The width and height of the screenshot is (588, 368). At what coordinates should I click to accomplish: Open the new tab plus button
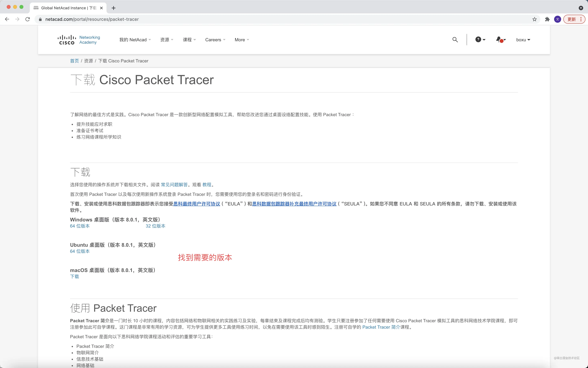click(114, 8)
